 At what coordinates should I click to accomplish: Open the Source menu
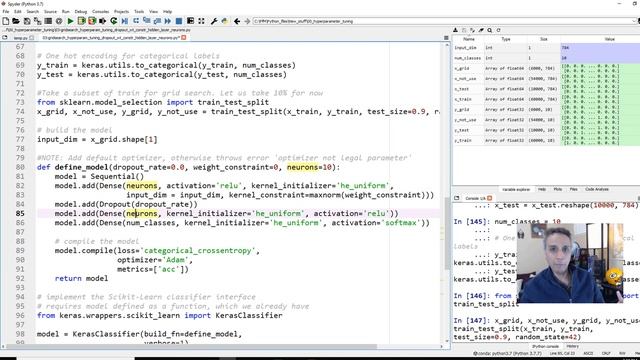click(x=51, y=11)
